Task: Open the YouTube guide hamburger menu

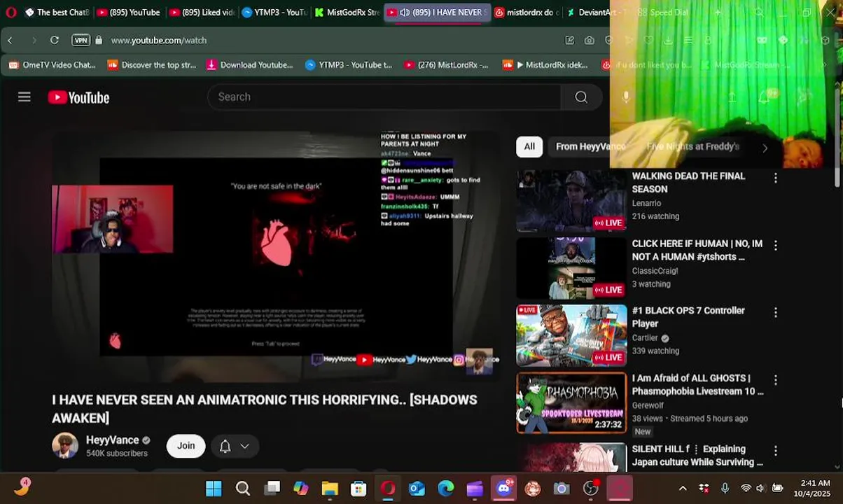Action: pyautogui.click(x=25, y=97)
